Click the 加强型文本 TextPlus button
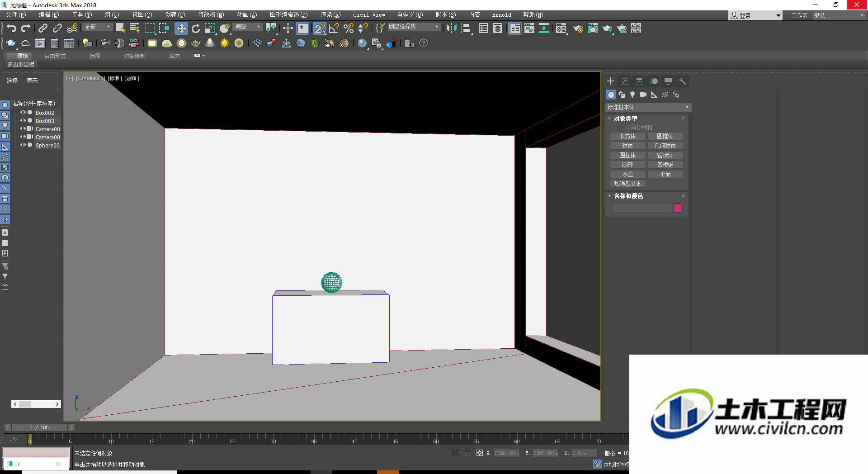The height and width of the screenshot is (474, 868). click(x=627, y=184)
